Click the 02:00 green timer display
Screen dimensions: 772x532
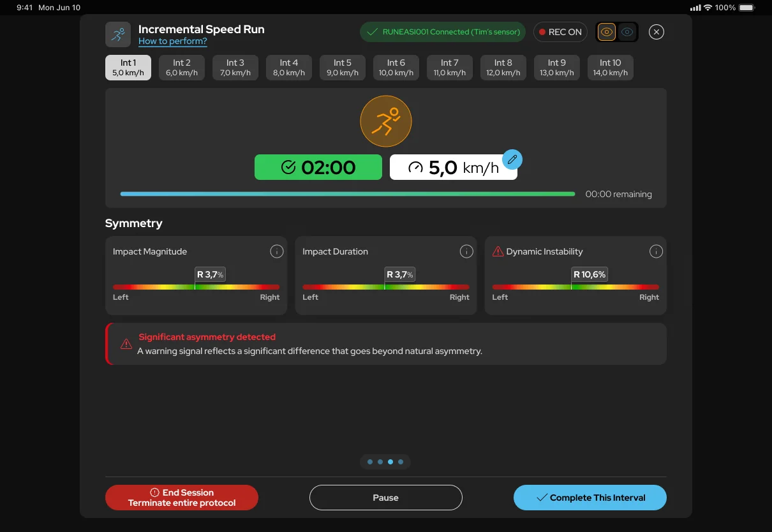tap(318, 167)
